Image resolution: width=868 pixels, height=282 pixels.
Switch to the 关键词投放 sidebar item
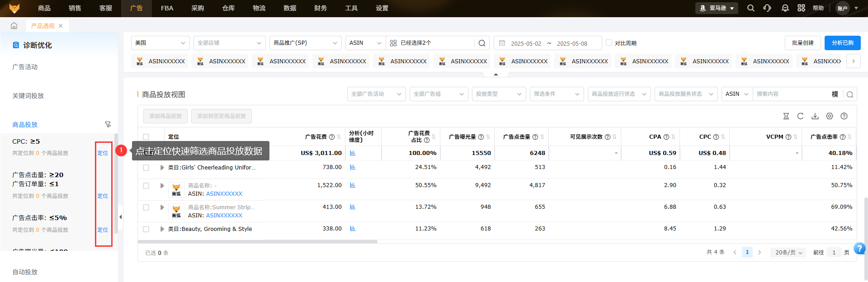click(28, 96)
